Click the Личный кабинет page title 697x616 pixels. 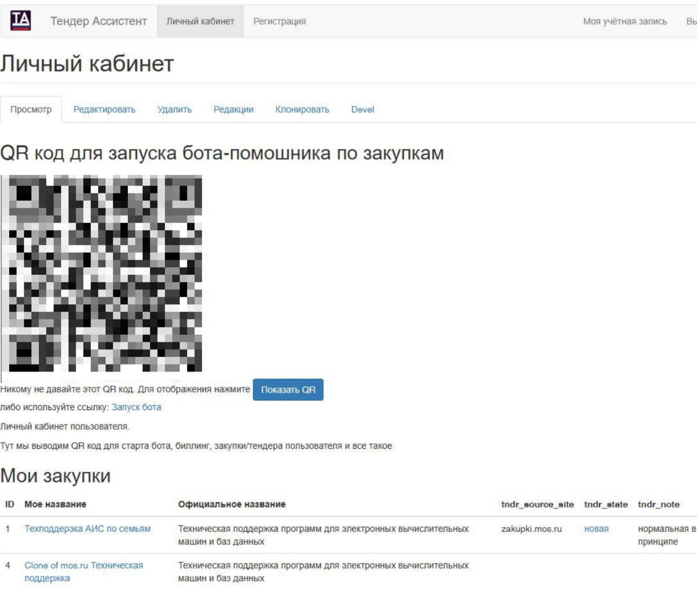(87, 64)
